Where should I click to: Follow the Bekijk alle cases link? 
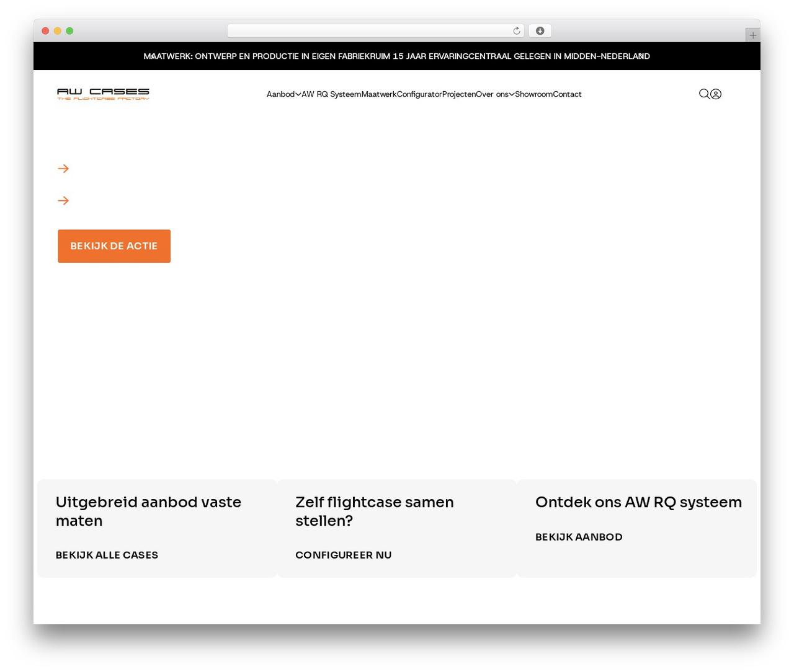click(107, 555)
